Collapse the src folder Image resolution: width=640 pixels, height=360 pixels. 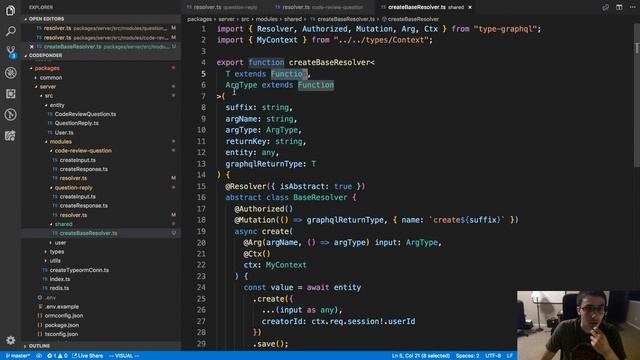point(49,96)
